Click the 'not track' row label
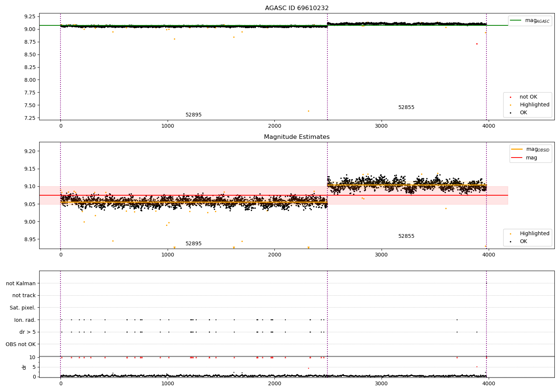The image size is (560, 392). 24,296
